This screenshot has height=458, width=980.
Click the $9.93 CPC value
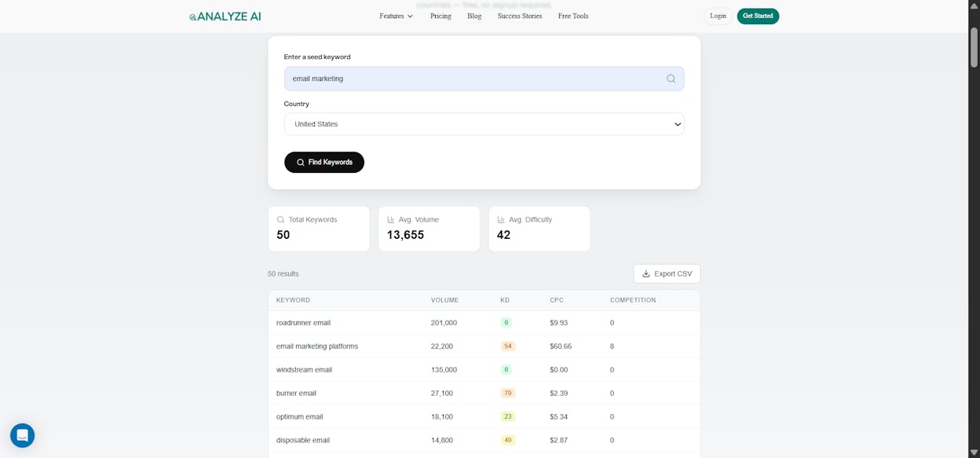558,323
